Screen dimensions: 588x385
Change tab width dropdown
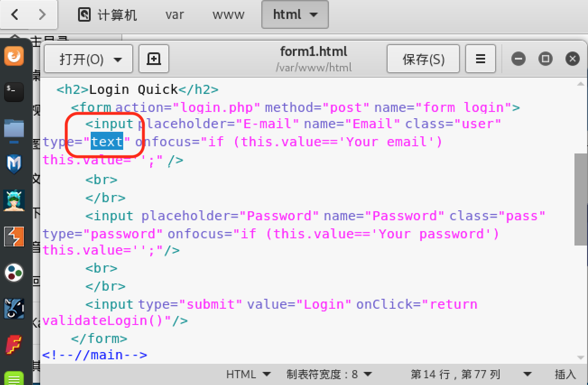(x=329, y=374)
